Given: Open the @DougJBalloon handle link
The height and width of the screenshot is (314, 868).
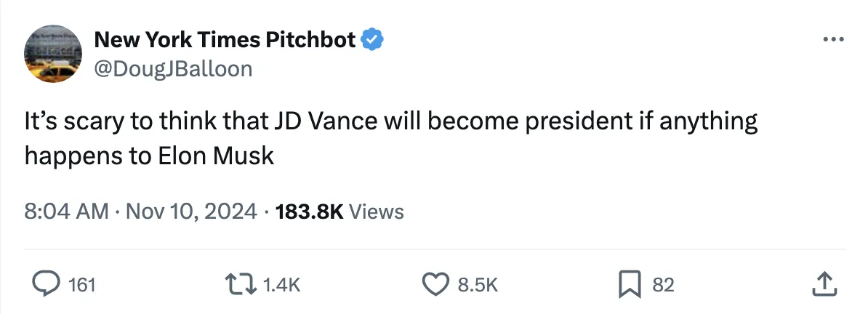Looking at the screenshot, I should (174, 68).
